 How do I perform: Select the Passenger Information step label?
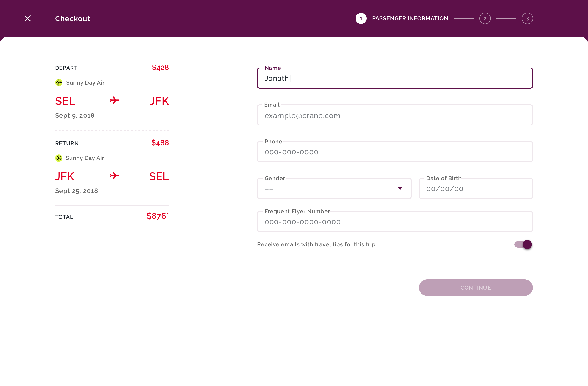[x=410, y=19]
